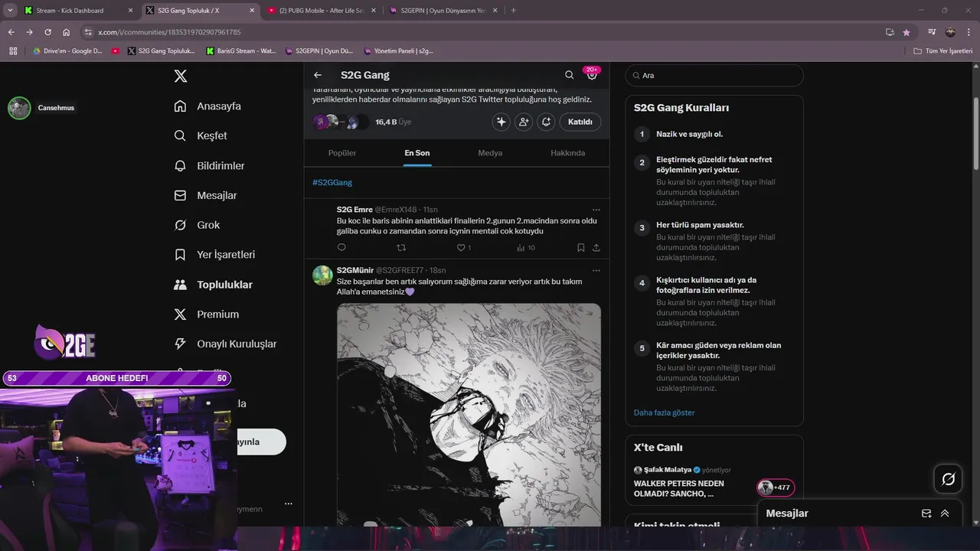980x551 pixels.
Task: Switch to Medya tab
Action: (x=490, y=152)
